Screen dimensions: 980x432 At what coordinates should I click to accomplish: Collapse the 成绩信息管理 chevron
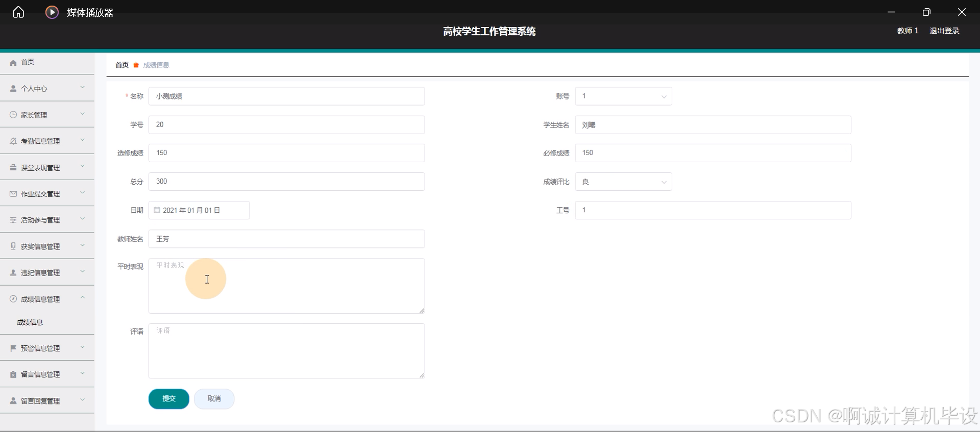83,298
